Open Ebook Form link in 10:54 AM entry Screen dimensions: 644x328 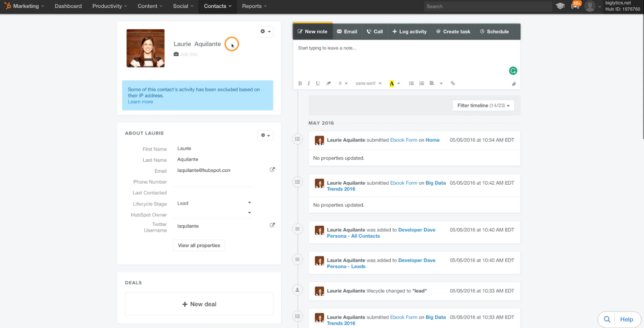(x=404, y=140)
